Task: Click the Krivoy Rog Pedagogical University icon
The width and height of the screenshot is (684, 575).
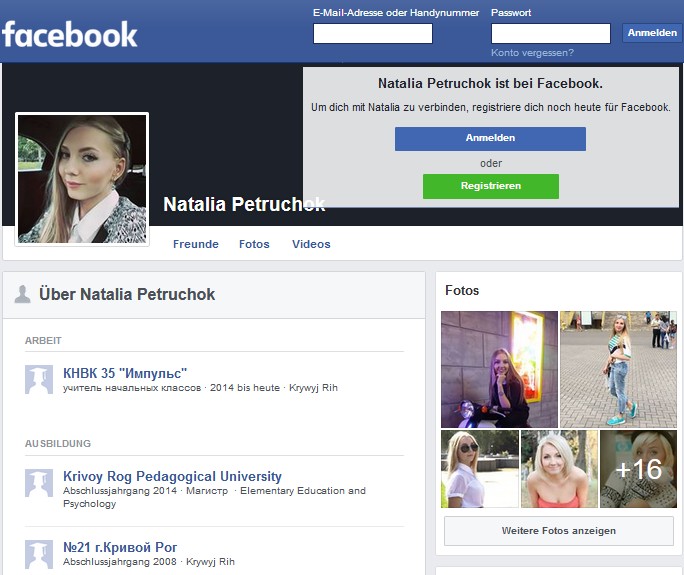Action: click(x=39, y=483)
